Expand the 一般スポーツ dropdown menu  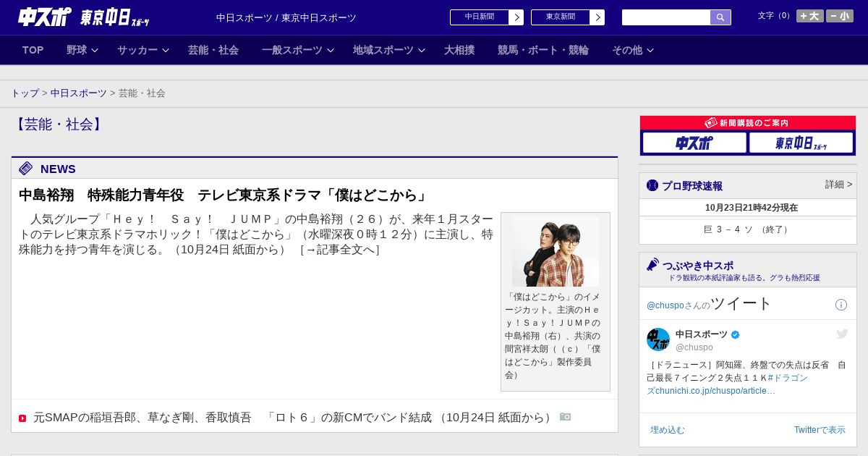pyautogui.click(x=298, y=50)
